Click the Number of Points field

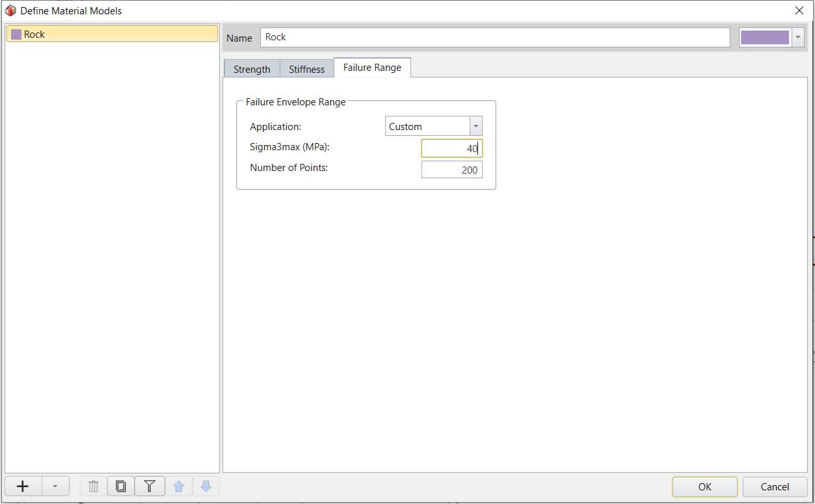tap(452, 169)
